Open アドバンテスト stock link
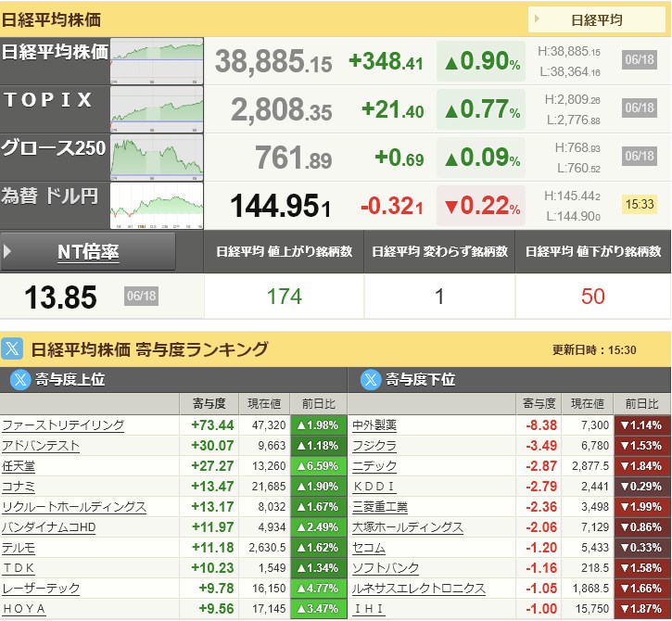This screenshot has height=621, width=672. click(41, 446)
